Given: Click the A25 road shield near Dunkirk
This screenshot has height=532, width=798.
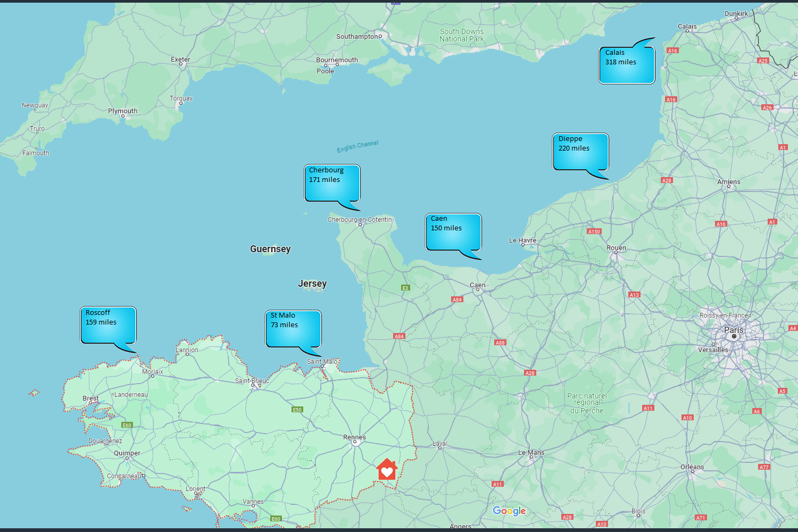Looking at the screenshot, I should (x=763, y=61).
